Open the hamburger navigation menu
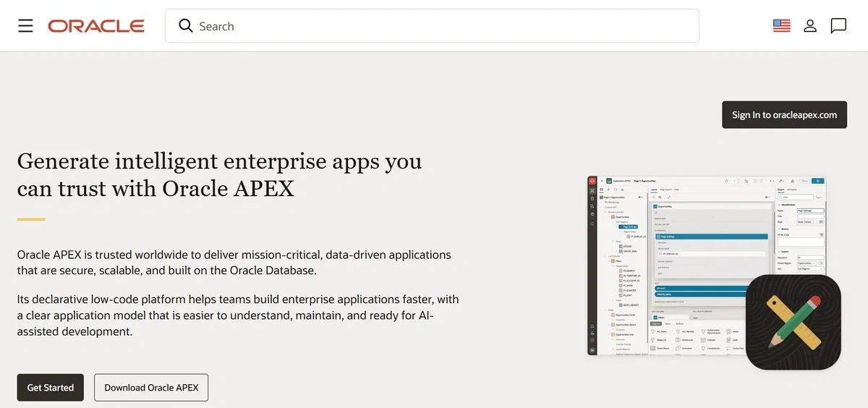 25,26
